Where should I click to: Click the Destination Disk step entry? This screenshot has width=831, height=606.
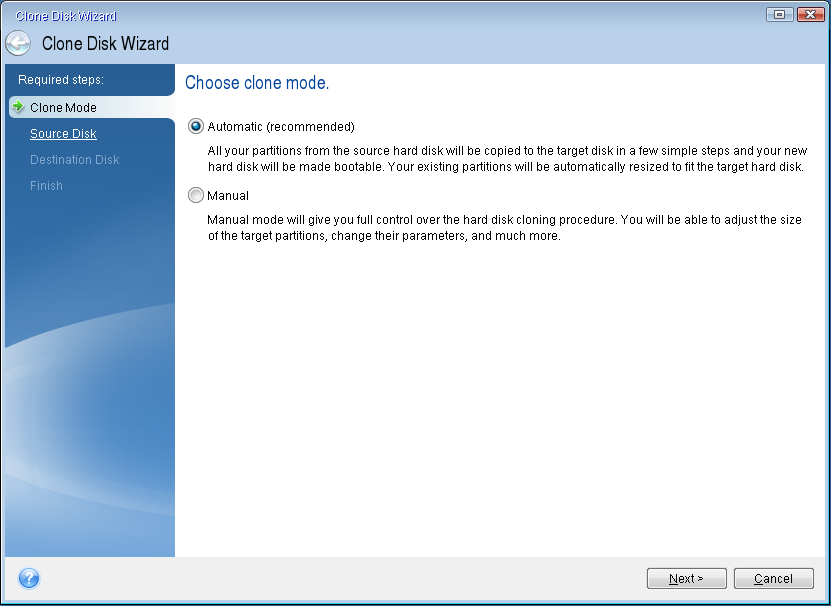click(74, 159)
